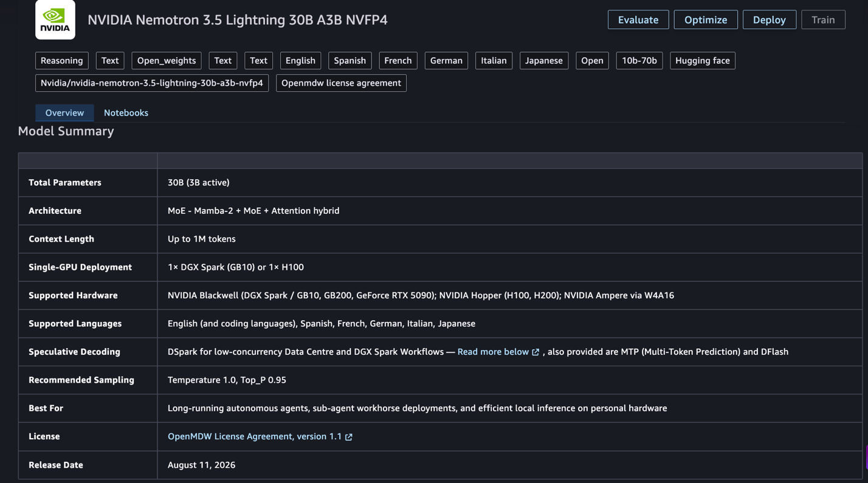Click the NVIDIA logo icon
The height and width of the screenshot is (483, 868).
point(55,19)
